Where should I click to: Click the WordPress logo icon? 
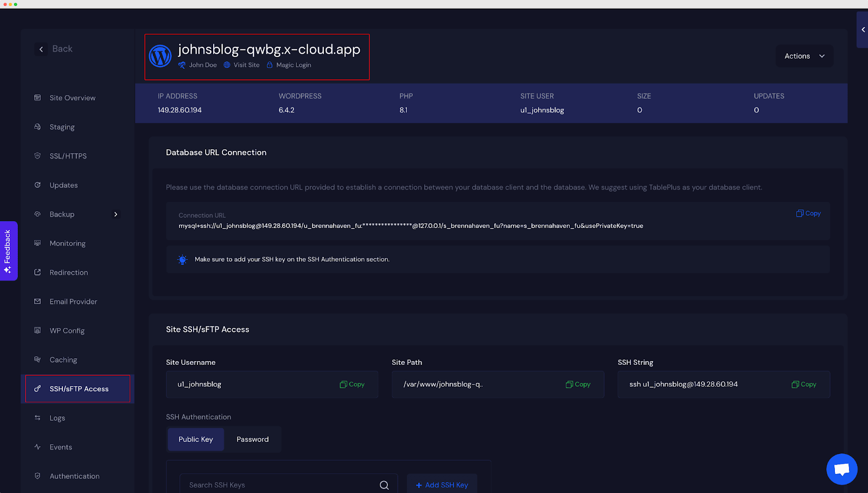click(x=160, y=56)
